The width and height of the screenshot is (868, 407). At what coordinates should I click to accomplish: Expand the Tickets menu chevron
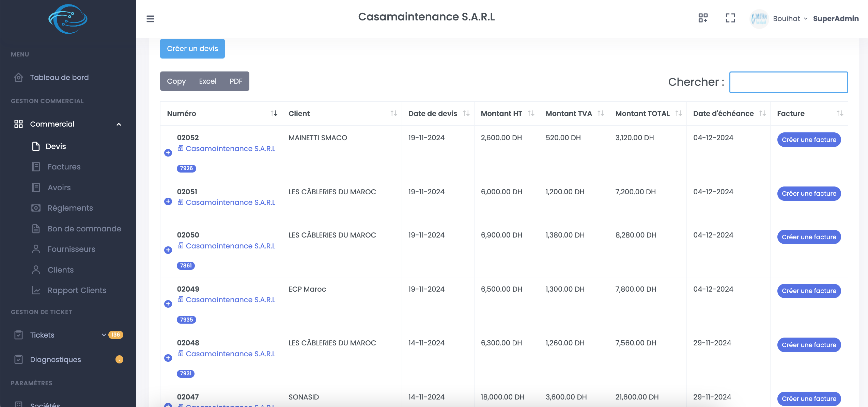coord(104,335)
